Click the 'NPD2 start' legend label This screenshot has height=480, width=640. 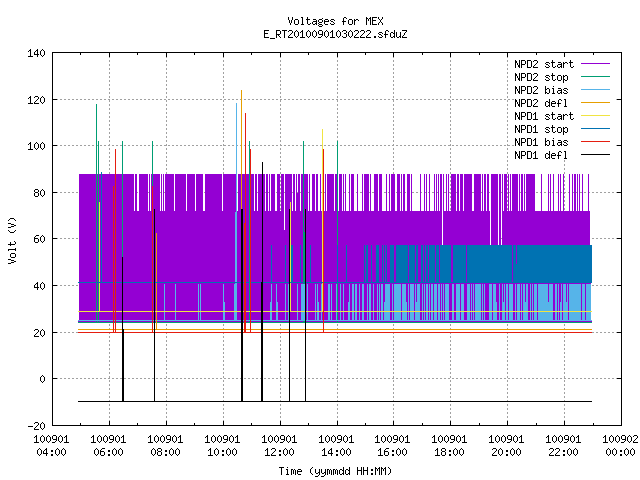544,64
